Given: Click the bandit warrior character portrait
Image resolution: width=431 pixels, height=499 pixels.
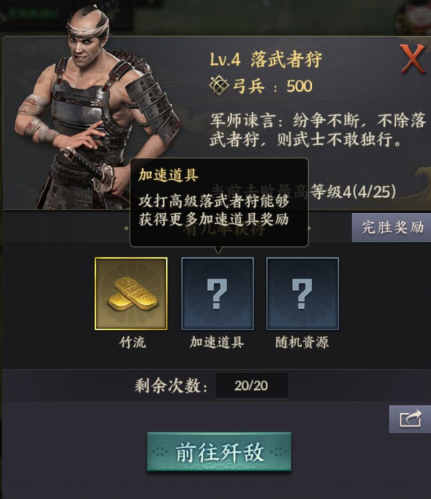Looking at the screenshot, I should (x=95, y=110).
